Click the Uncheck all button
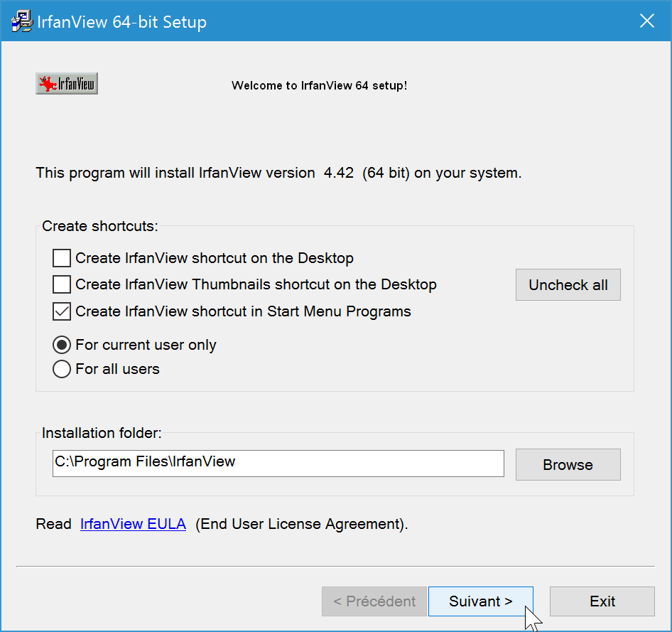Image resolution: width=672 pixels, height=632 pixels. click(x=568, y=284)
